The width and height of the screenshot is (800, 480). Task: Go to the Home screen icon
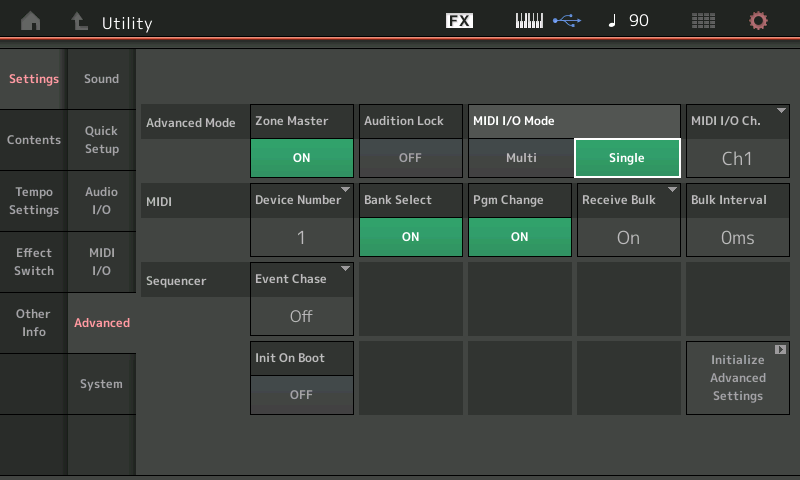pos(31,21)
